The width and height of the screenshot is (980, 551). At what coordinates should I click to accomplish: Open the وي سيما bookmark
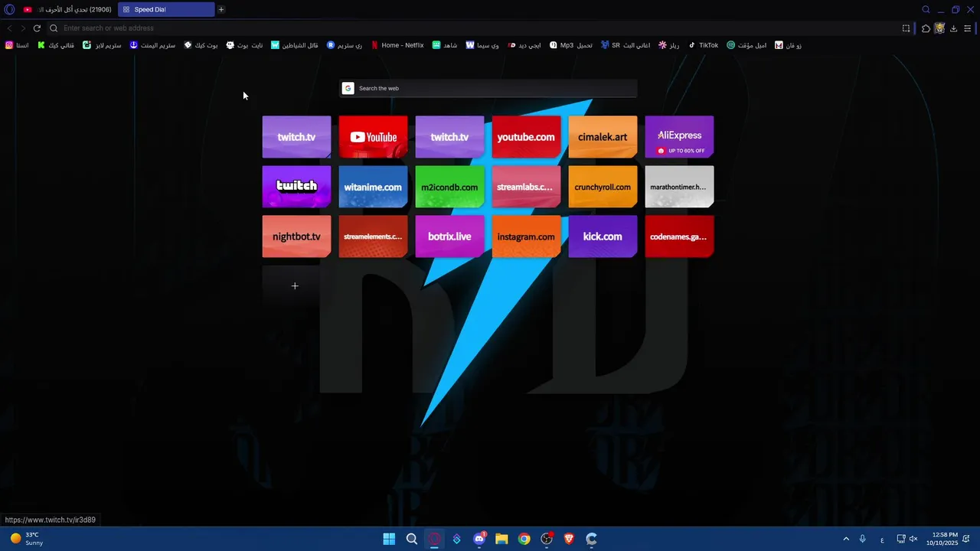pyautogui.click(x=482, y=45)
